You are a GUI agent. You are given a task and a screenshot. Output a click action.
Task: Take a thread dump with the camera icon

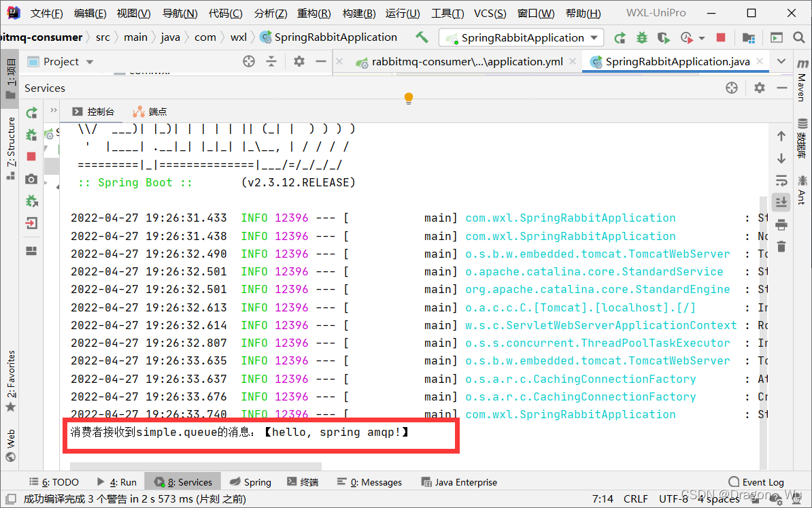[31, 178]
